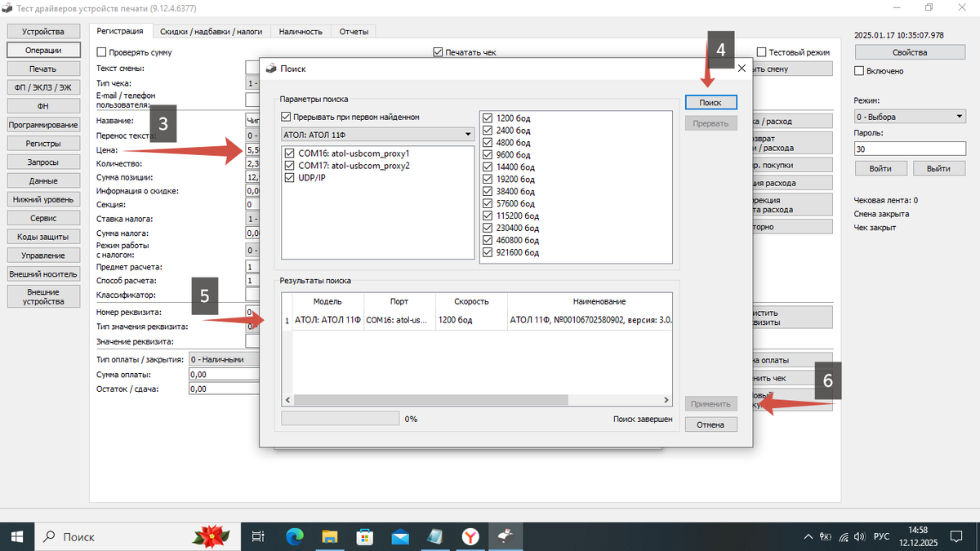Open the 'Скидки / надбавки / налоги' tab
The image size is (980, 551).
211,32
